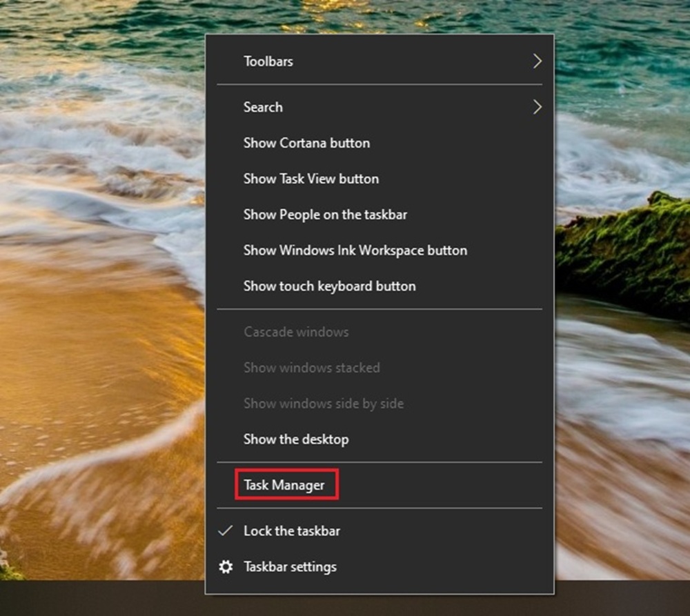
Task: Enable Show Task View button
Action: 310,179
